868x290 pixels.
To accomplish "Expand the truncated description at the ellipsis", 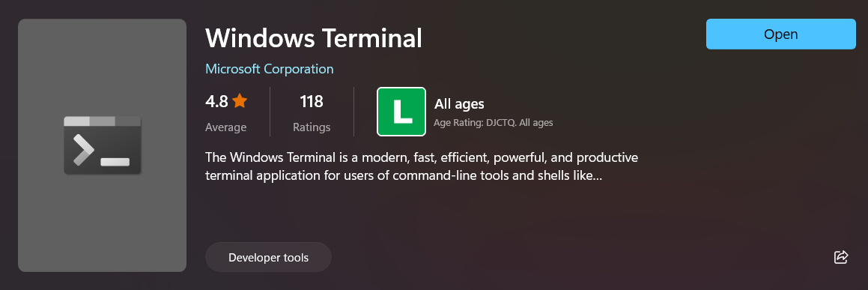I will (x=596, y=177).
